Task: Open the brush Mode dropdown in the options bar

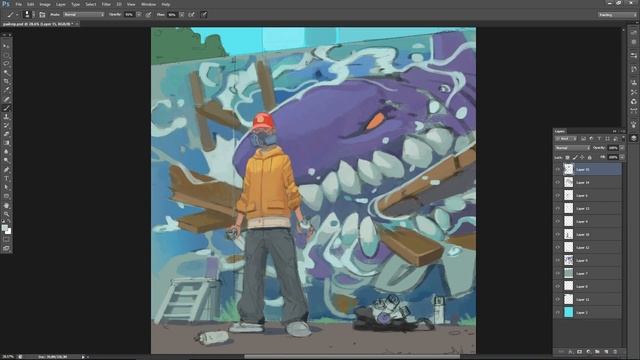Action: tap(84, 15)
